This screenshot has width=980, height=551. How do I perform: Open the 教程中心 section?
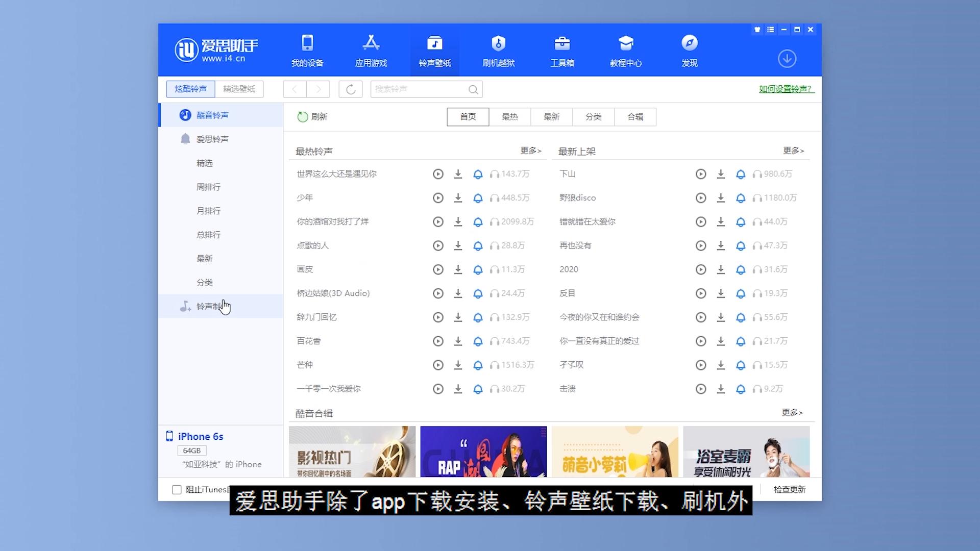coord(626,50)
